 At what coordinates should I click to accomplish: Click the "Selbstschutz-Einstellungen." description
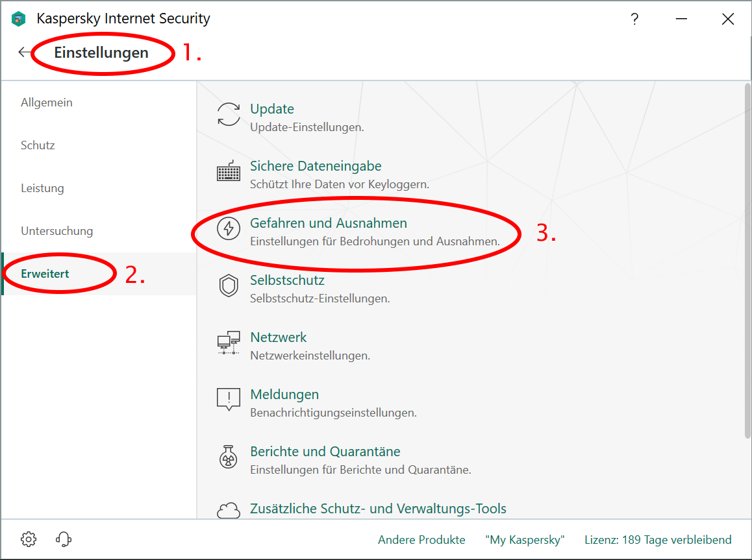pyautogui.click(x=320, y=298)
